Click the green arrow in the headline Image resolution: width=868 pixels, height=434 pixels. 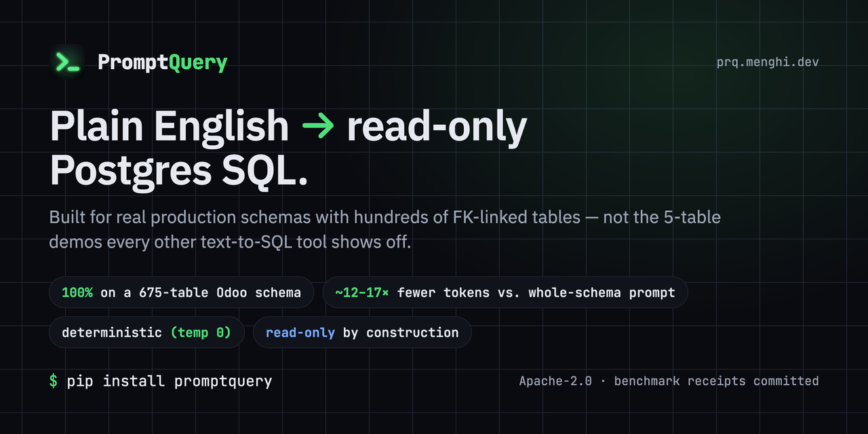318,126
